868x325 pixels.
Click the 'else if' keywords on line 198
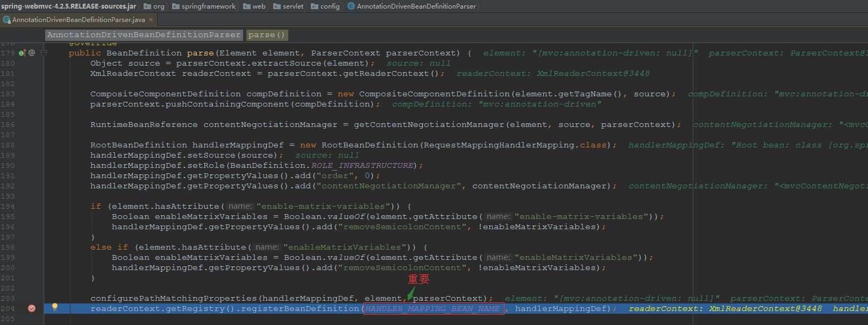109,248
